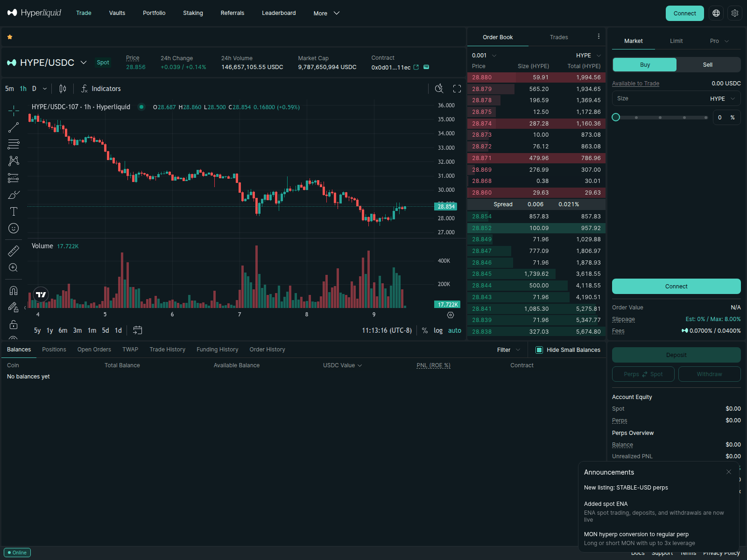Toggle chart fullscreen mode
Screen dimensions: 747x560
pos(457,89)
